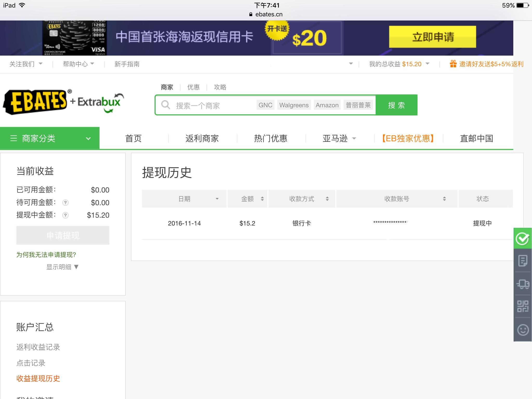This screenshot has width=532, height=399.
Task: Expand the 商家分类 category menu
Action: coord(49,138)
